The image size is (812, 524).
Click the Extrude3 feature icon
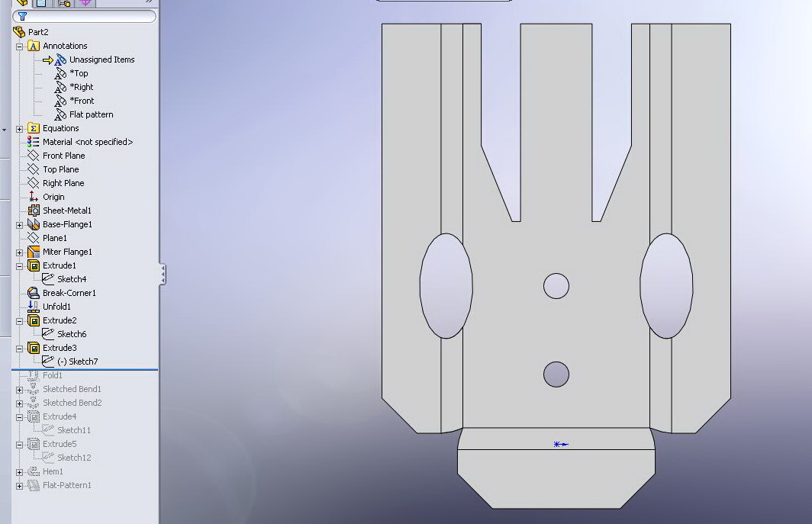click(33, 348)
